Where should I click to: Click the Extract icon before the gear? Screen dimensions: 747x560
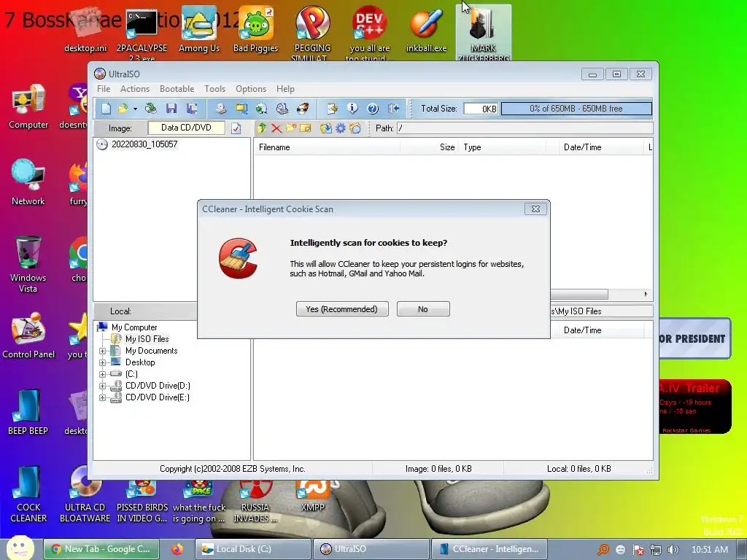pos(326,128)
